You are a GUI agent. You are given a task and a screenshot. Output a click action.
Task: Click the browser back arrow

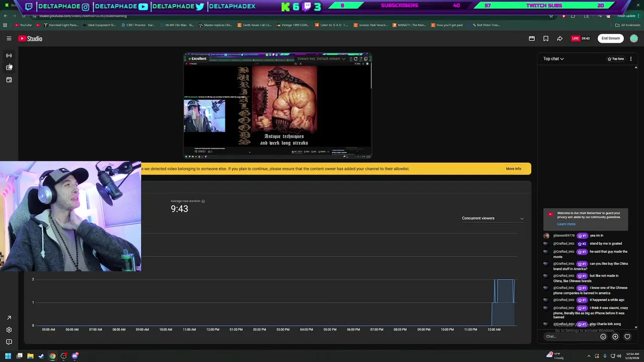5,16
